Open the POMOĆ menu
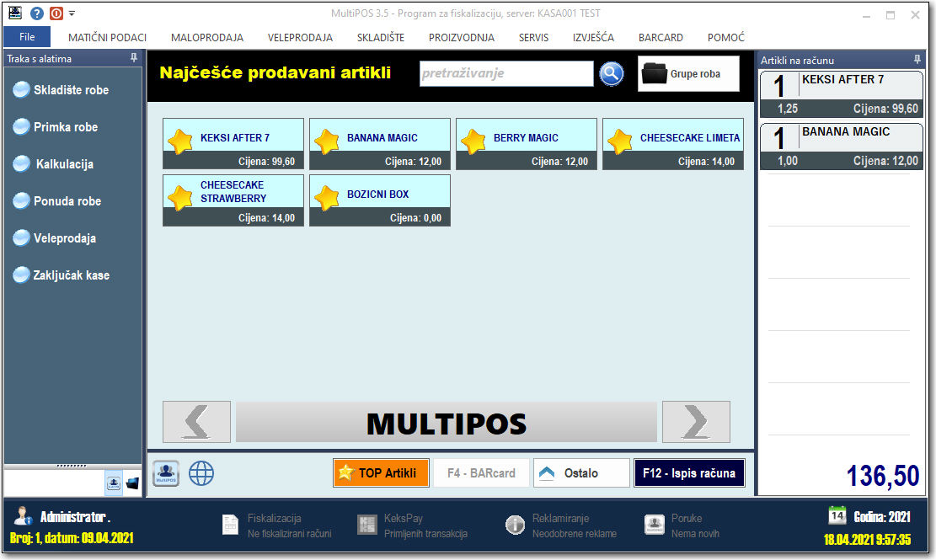This screenshot has width=936, height=560. click(726, 38)
